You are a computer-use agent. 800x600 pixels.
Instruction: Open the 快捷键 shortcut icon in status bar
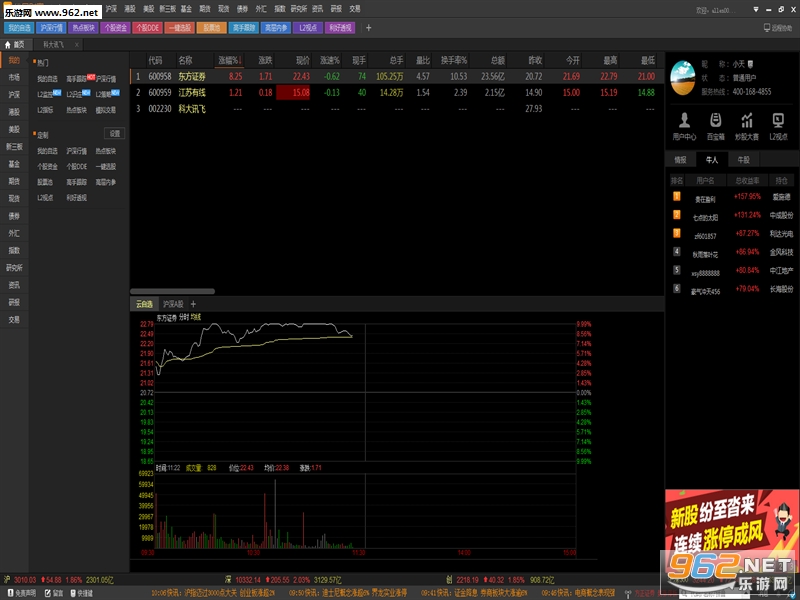pyautogui.click(x=73, y=593)
